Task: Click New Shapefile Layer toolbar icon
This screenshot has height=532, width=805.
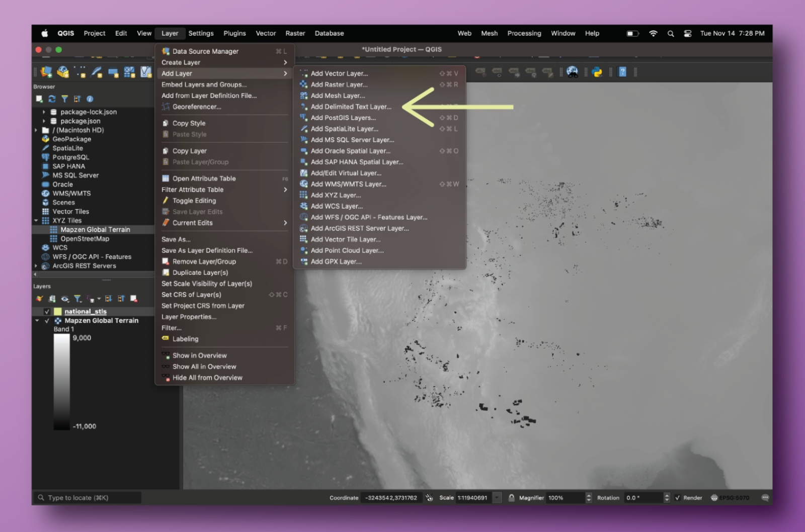Action: 80,72
